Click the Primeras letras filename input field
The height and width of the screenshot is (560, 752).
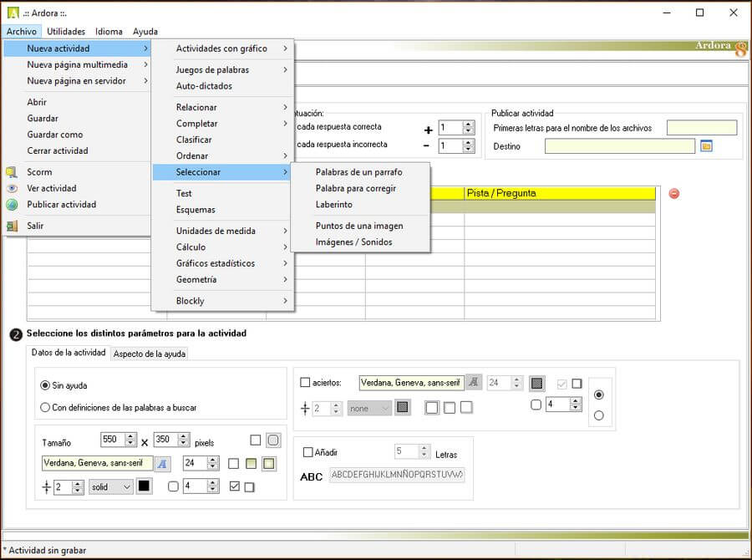click(702, 128)
